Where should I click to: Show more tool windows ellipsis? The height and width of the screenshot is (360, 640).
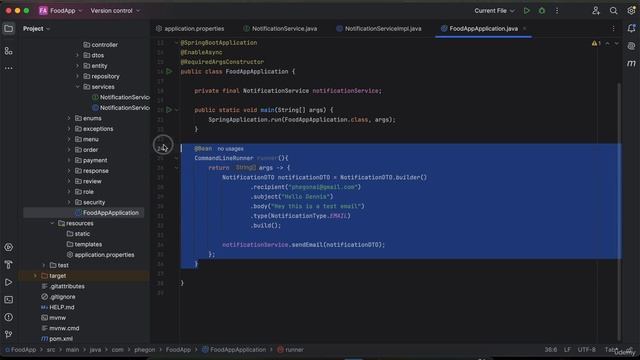(9, 68)
